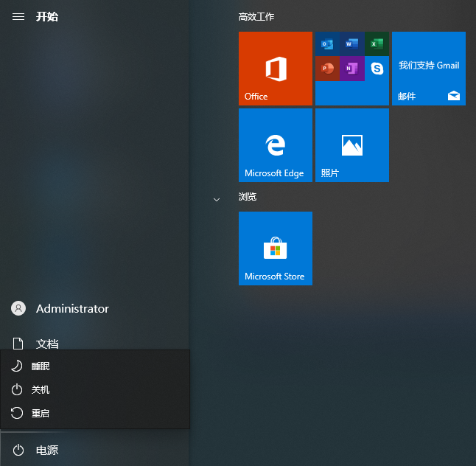The width and height of the screenshot is (476, 466).
Task: Collapse the tile group using the chevron arrow
Action: pyautogui.click(x=217, y=199)
